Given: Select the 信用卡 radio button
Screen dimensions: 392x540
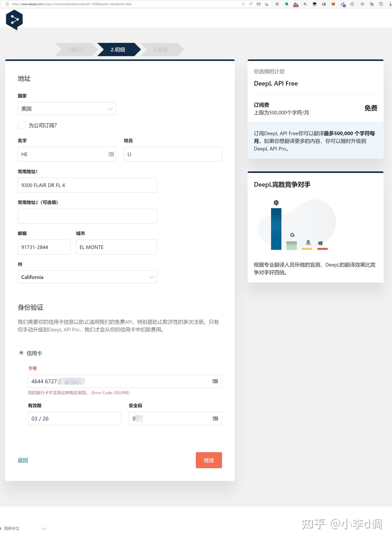Looking at the screenshot, I should click(21, 353).
